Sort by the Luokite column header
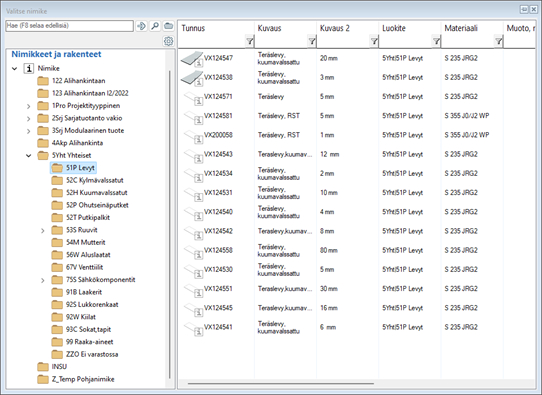The width and height of the screenshot is (542, 395). point(394,28)
